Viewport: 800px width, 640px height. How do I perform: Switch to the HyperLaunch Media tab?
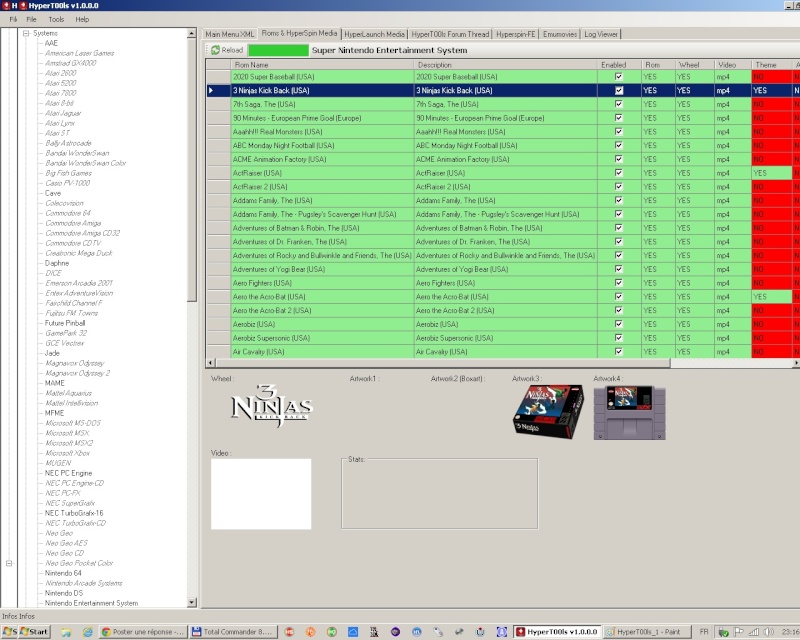tap(374, 34)
